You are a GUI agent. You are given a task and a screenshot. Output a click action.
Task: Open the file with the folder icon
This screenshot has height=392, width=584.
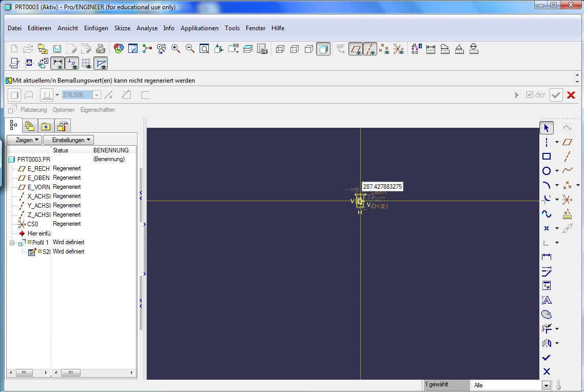[x=28, y=49]
